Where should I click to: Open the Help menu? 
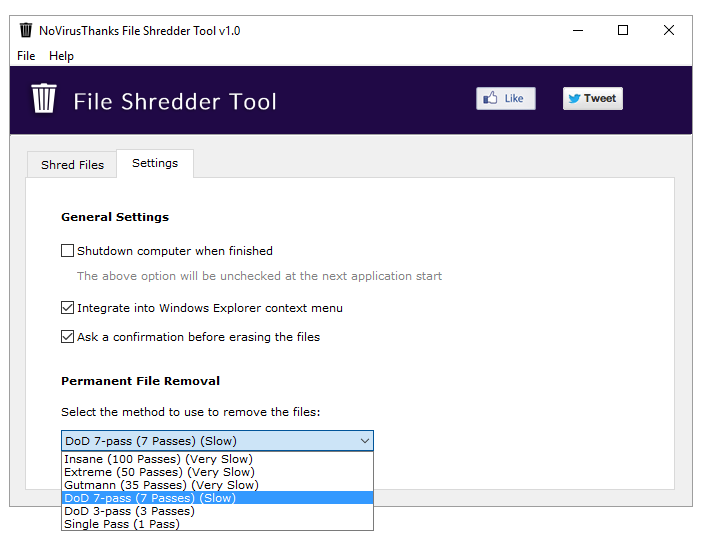(x=62, y=56)
